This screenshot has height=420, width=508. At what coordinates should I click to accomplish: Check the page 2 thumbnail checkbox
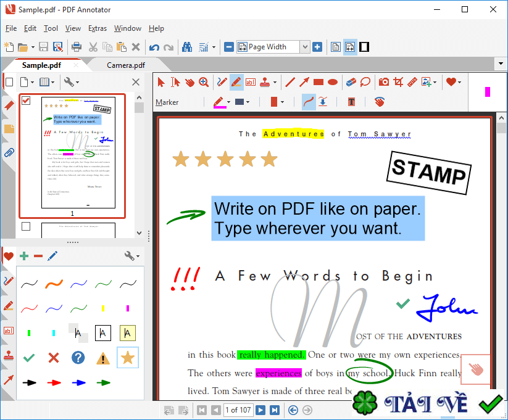(26, 226)
